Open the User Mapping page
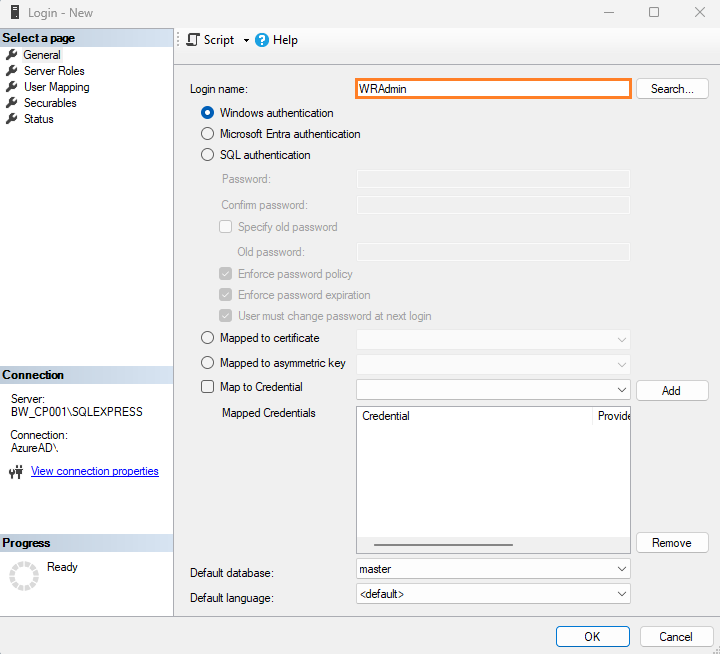This screenshot has height=654, width=720. (56, 87)
